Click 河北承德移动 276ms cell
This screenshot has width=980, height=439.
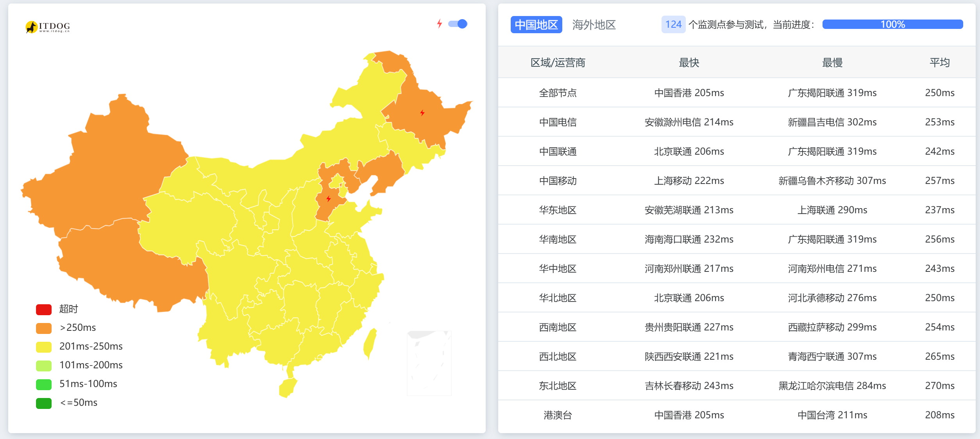coord(832,298)
